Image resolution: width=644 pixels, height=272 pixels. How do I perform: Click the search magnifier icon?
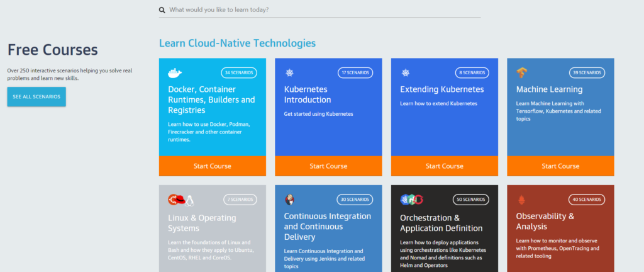[x=162, y=10]
